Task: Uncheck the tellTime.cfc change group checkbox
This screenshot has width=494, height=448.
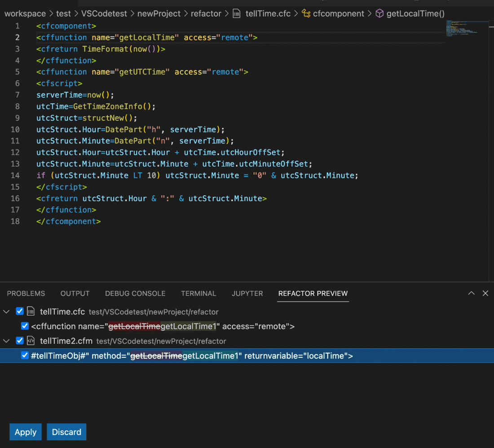Action: click(19, 311)
